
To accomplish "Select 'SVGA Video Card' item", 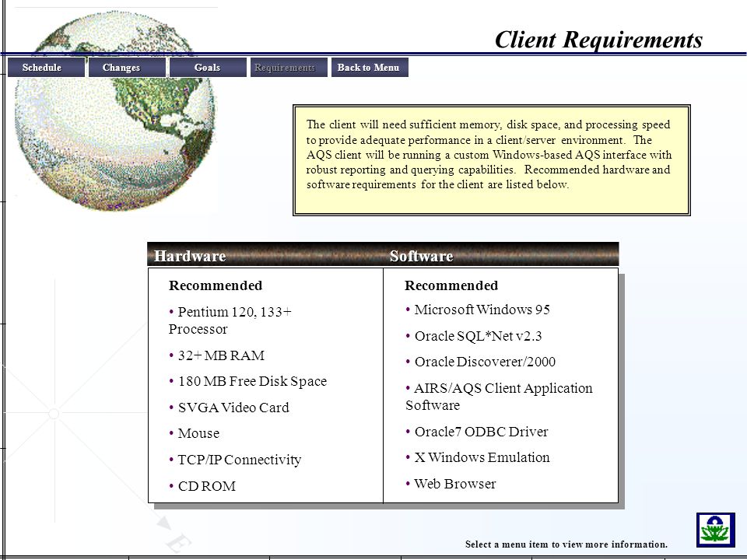I will coord(229,408).
